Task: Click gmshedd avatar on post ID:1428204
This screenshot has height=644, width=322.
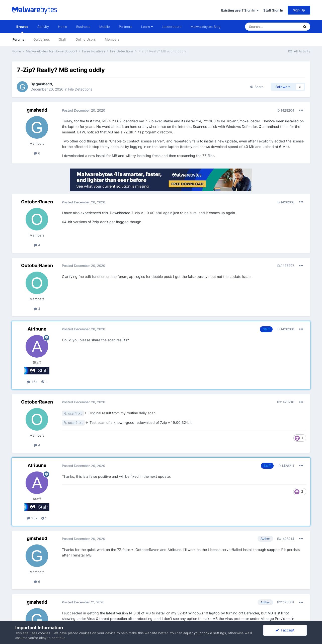Action: (x=37, y=127)
